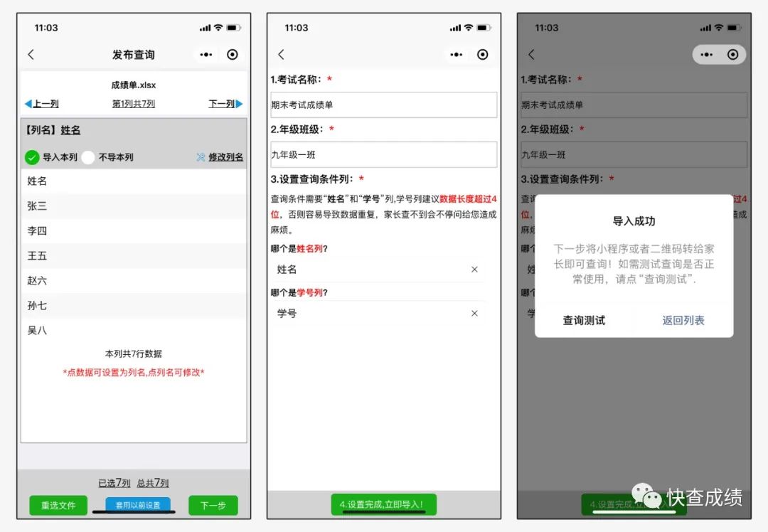The image size is (768, 532).
Task: Go back from the middle settings screen
Action: 281,54
